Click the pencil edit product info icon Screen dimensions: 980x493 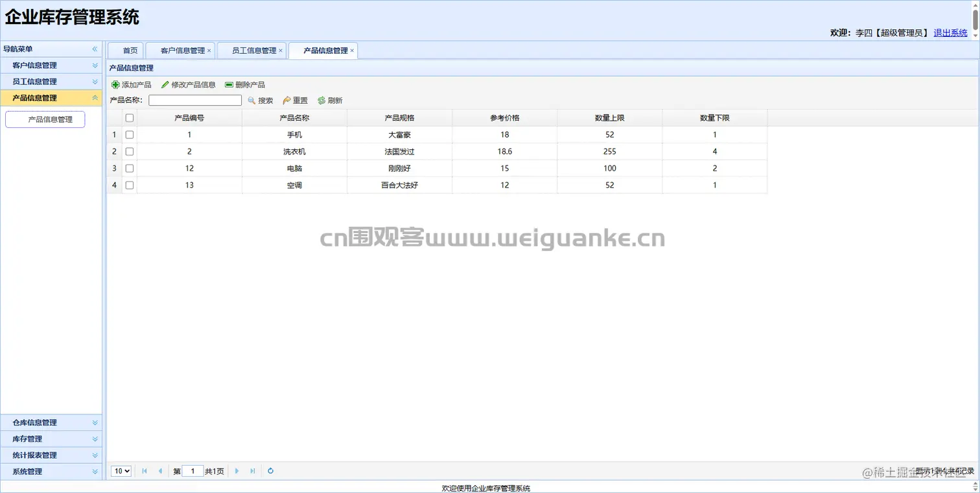coord(165,85)
